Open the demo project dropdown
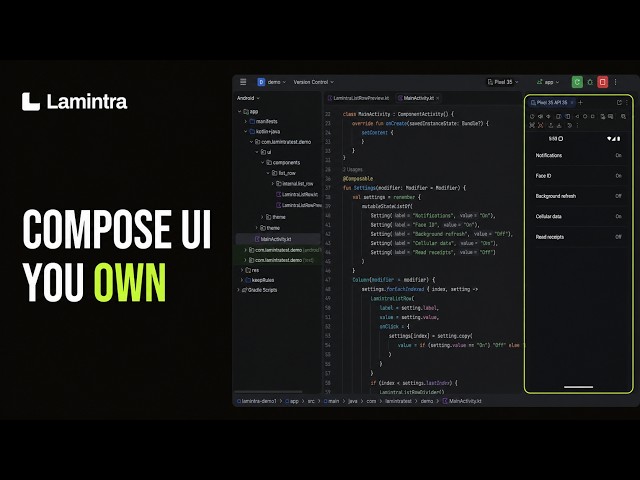 [x=276, y=82]
